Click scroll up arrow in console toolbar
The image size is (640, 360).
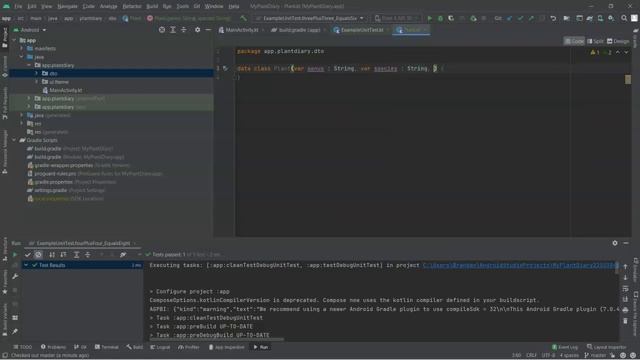625,267
